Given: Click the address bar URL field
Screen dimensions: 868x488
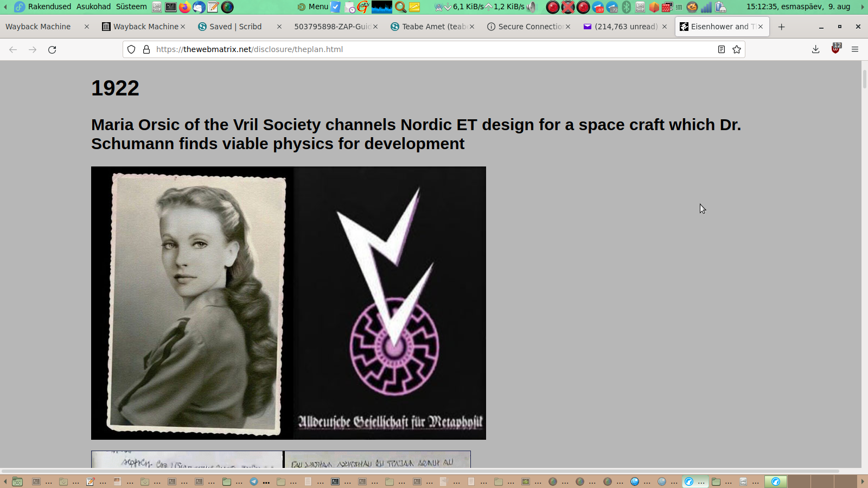Looking at the screenshot, I should (x=434, y=49).
